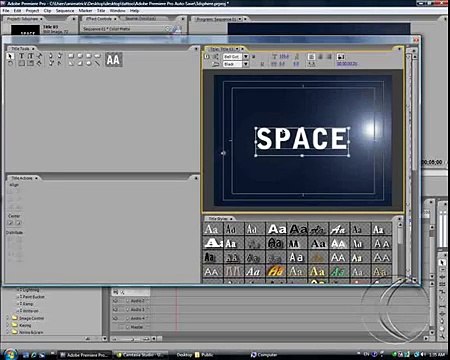Enable left text alignment
450x360 pixels.
click(x=311, y=57)
